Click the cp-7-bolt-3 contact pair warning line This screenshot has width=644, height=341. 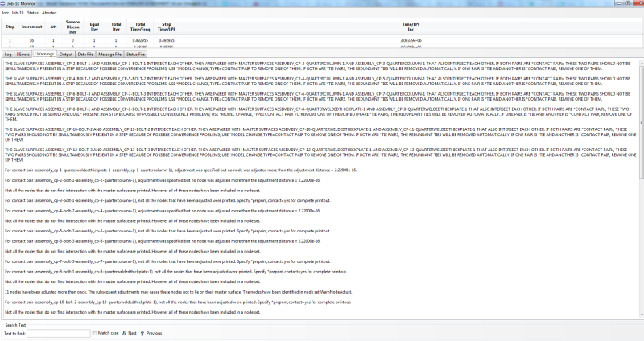(x=167, y=261)
